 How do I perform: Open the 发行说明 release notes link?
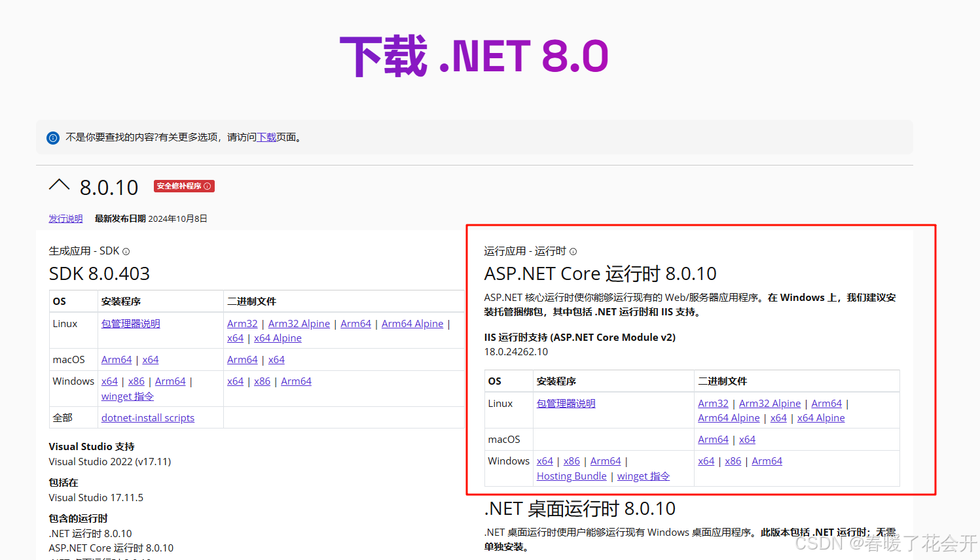(x=65, y=219)
